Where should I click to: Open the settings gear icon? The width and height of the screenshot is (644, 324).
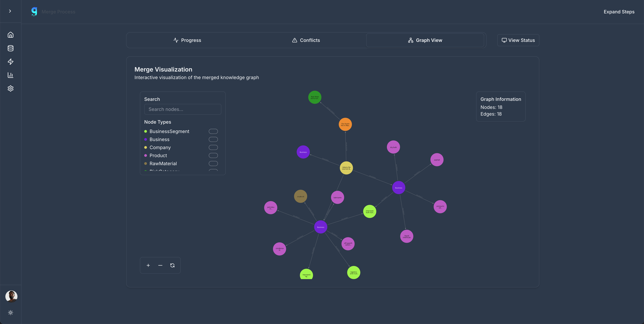(x=11, y=88)
